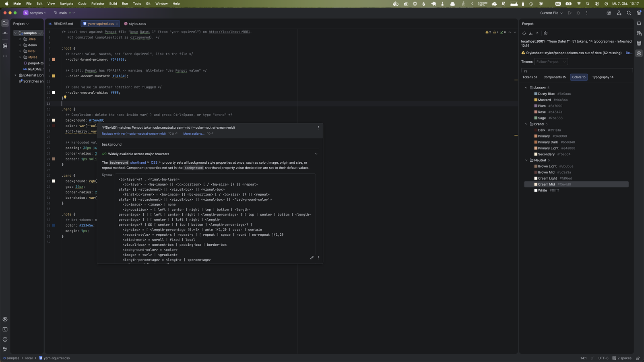Open UTF-8 encoding setting
The image size is (644, 362).
(x=603, y=358)
